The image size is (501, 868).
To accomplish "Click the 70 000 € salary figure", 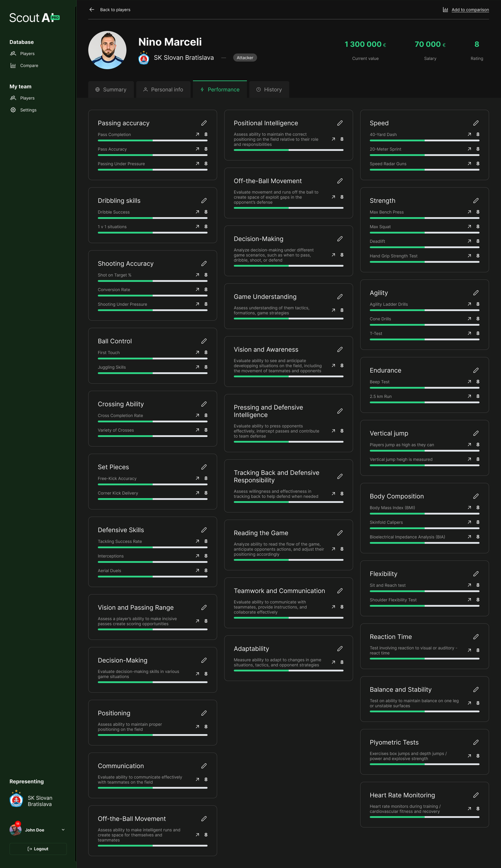I will tap(430, 44).
